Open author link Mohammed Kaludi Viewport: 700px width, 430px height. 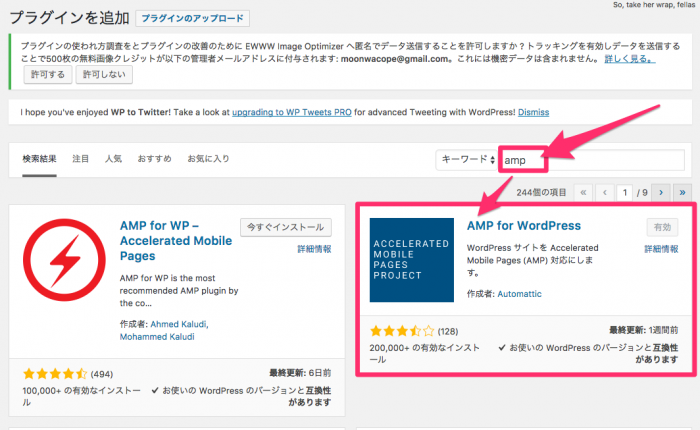point(157,337)
